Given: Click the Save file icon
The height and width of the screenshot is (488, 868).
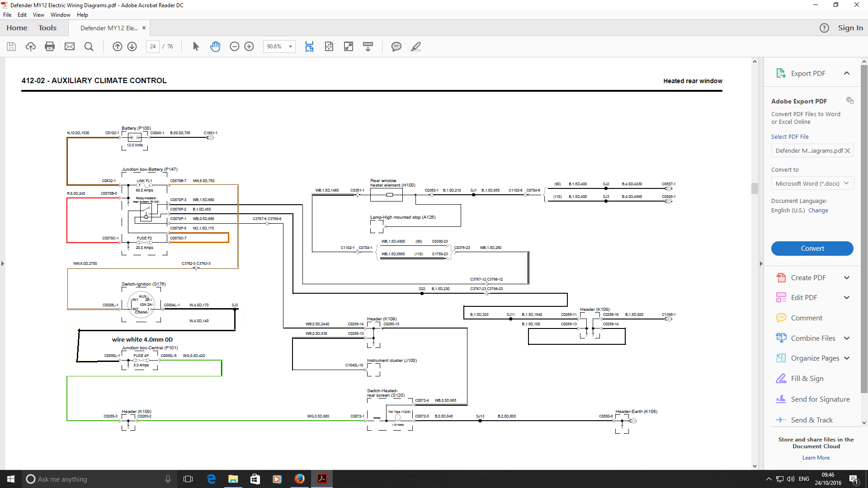Looking at the screenshot, I should (x=11, y=47).
